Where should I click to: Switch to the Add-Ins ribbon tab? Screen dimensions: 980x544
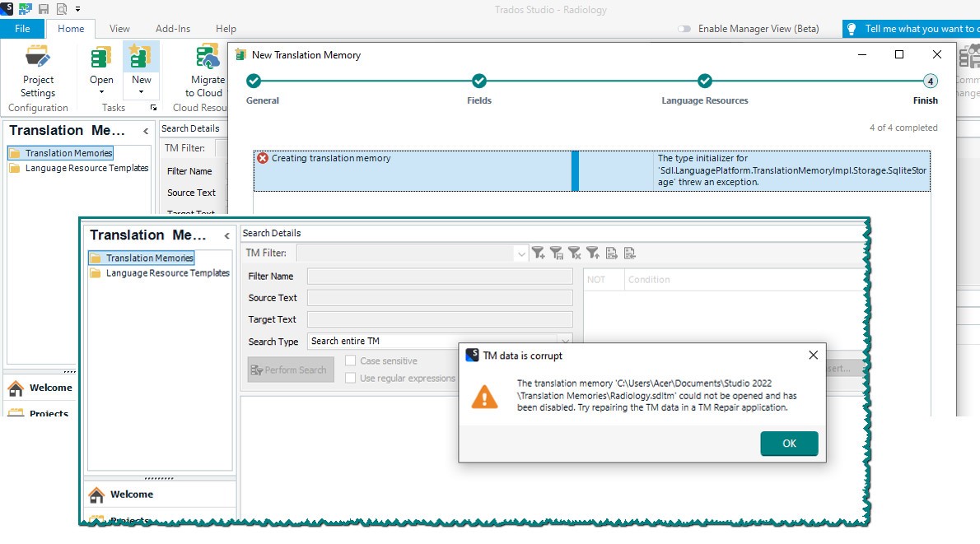pyautogui.click(x=172, y=29)
